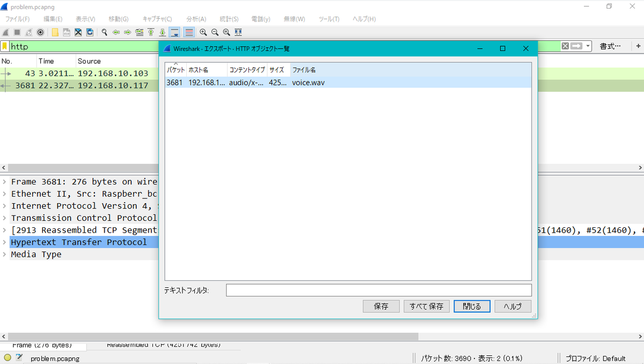Click the 閉じる button

pos(472,306)
